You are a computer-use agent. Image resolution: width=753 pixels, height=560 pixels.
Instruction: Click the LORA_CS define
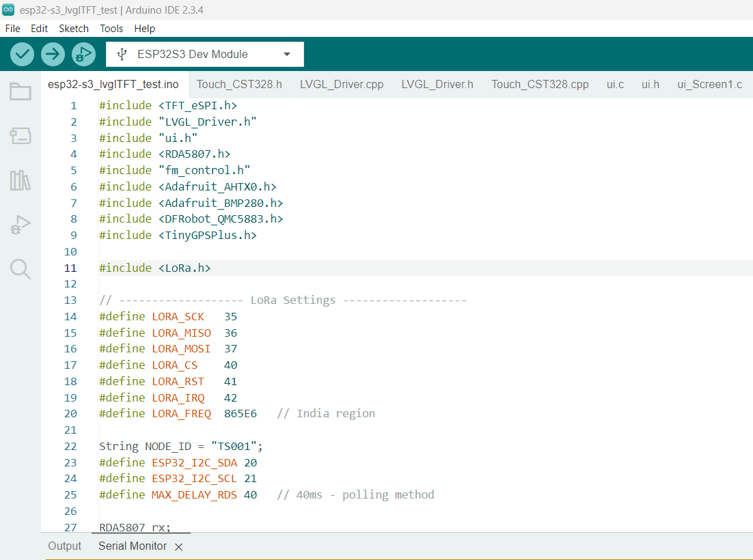click(x=168, y=365)
